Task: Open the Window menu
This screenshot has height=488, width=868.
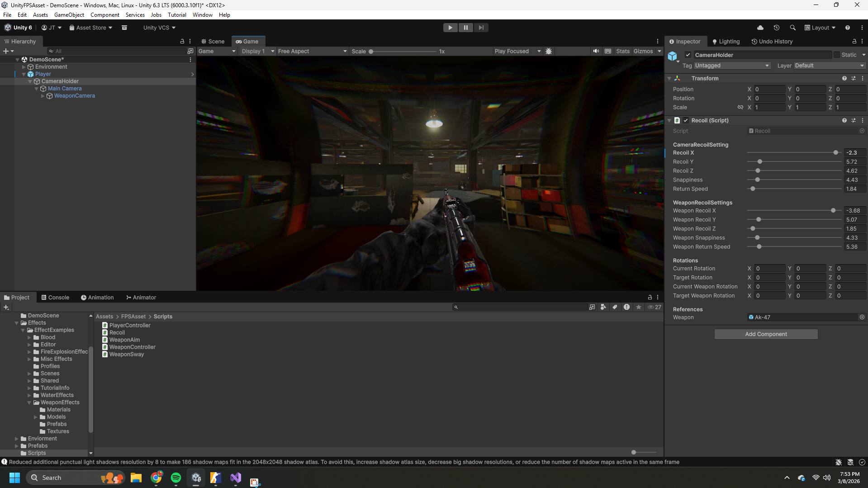Action: pos(203,15)
